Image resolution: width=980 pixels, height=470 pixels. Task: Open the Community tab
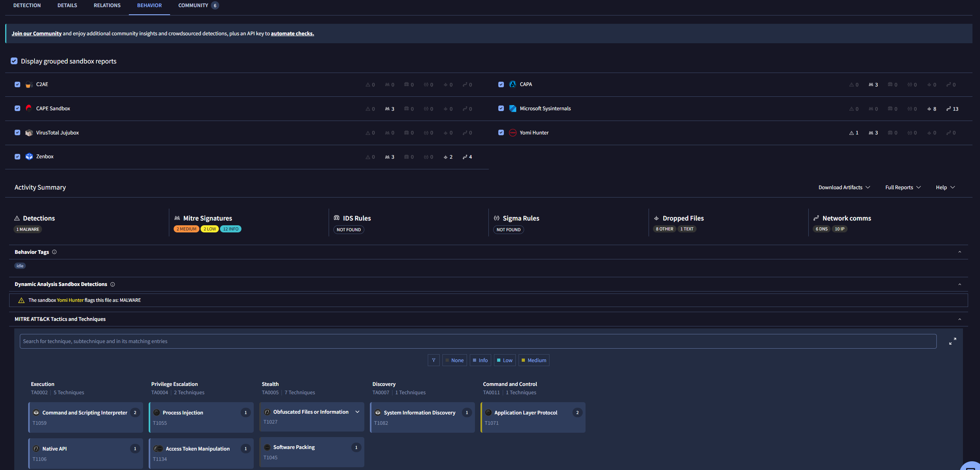(198, 6)
